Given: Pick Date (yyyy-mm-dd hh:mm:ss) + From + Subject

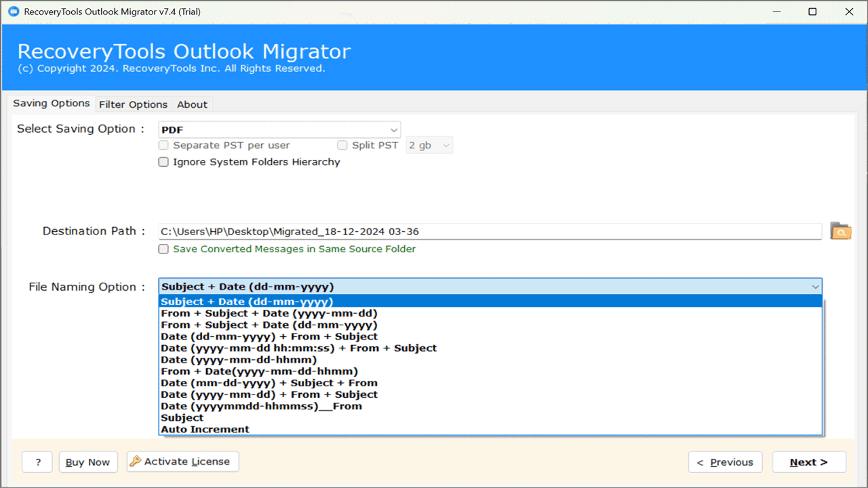Looking at the screenshot, I should 490,348.
